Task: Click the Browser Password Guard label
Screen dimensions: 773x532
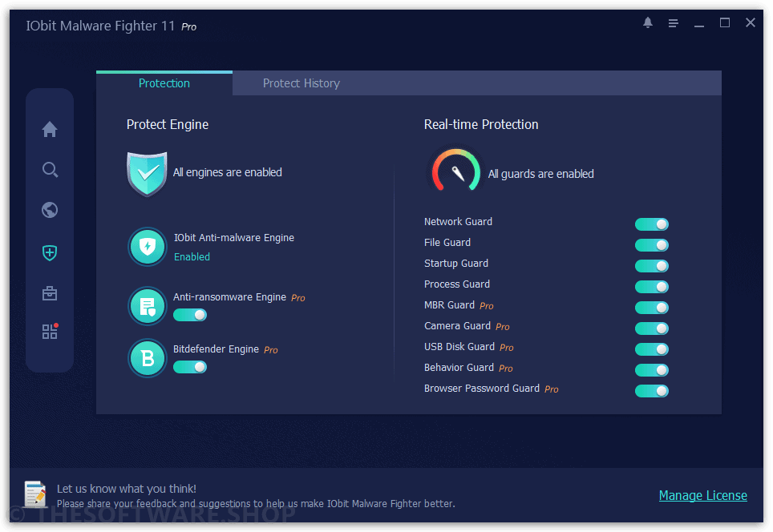Action: (482, 388)
